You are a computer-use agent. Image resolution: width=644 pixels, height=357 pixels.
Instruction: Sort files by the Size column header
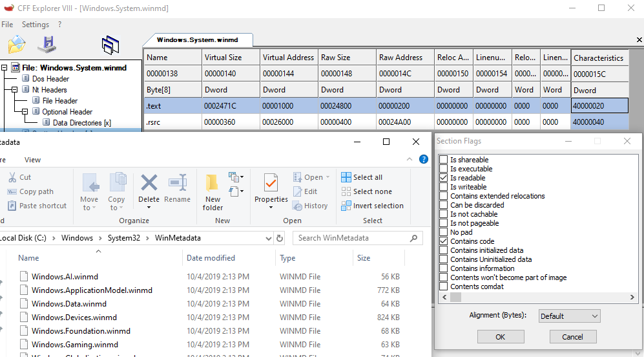click(x=379, y=258)
